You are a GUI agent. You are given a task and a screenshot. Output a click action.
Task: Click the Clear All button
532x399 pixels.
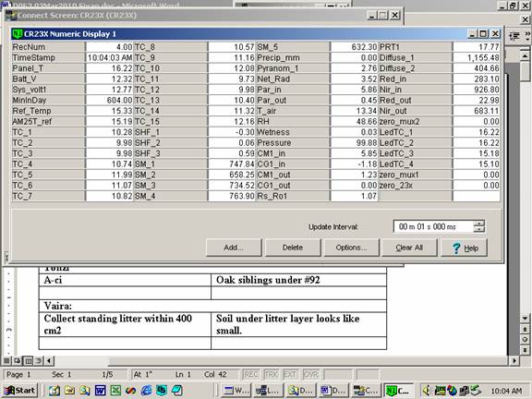coord(409,248)
